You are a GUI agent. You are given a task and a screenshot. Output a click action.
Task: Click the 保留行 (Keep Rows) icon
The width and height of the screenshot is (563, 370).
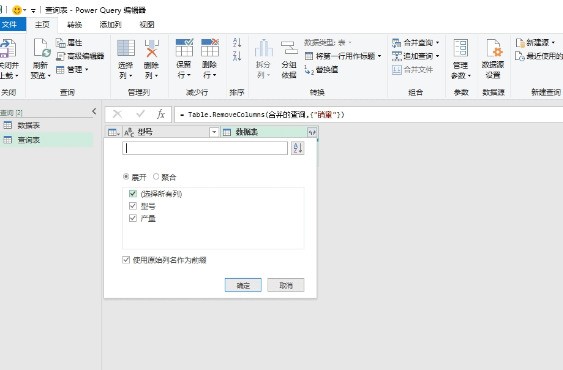coord(184,48)
